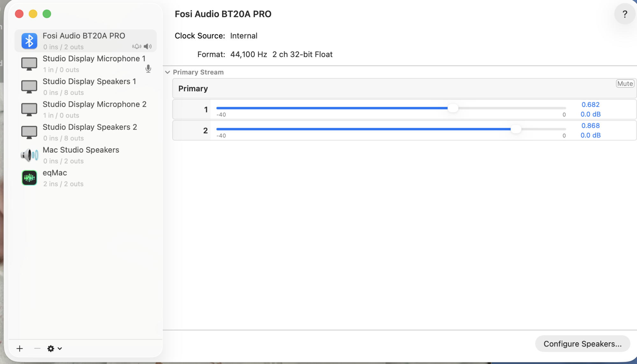Click the Mac Studio Speakers loudspeaker icon
Image resolution: width=637 pixels, height=364 pixels.
click(29, 155)
